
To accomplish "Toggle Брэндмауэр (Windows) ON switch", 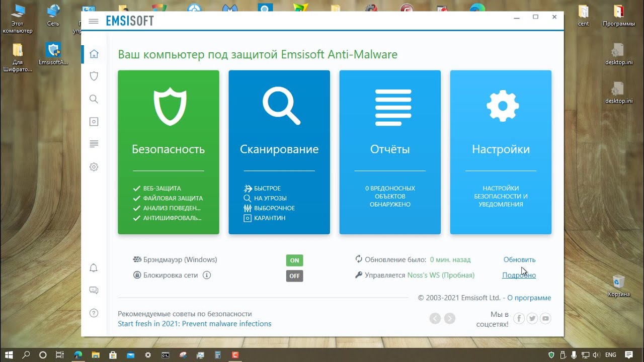I will tap(294, 260).
